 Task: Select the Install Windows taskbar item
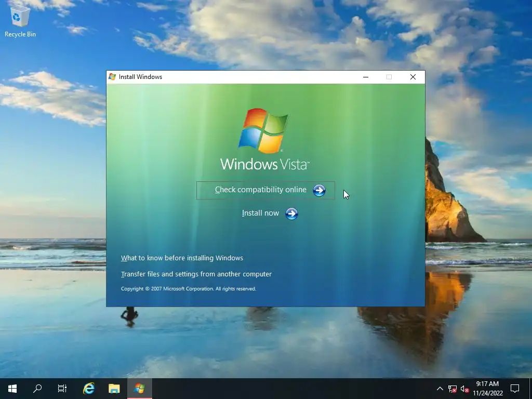point(139,389)
